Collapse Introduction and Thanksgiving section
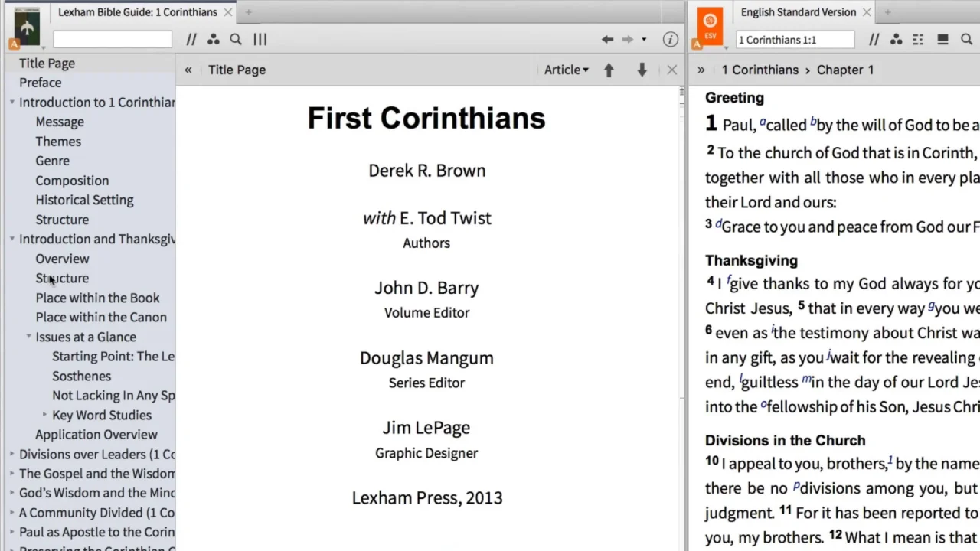This screenshot has height=551, width=980. point(12,240)
